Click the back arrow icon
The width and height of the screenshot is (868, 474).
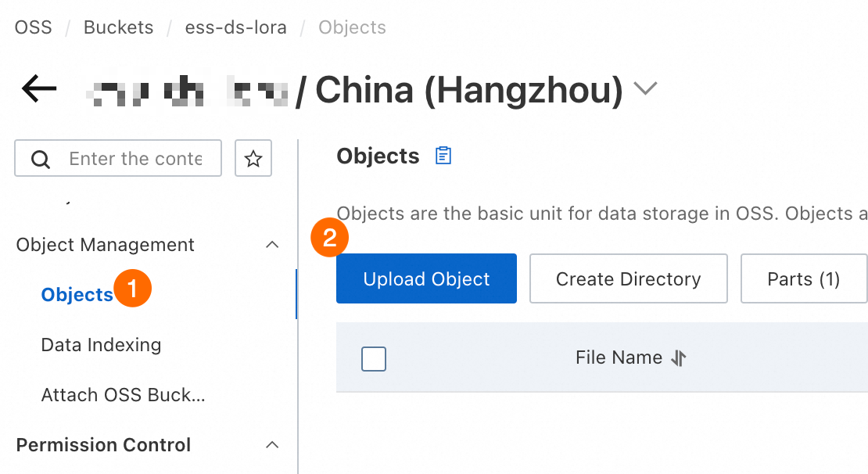[x=39, y=89]
